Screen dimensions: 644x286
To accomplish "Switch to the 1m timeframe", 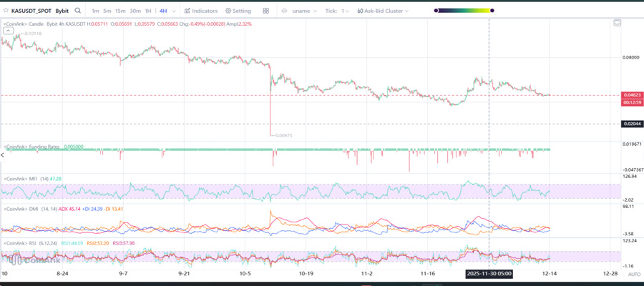I will pyautogui.click(x=95, y=11).
